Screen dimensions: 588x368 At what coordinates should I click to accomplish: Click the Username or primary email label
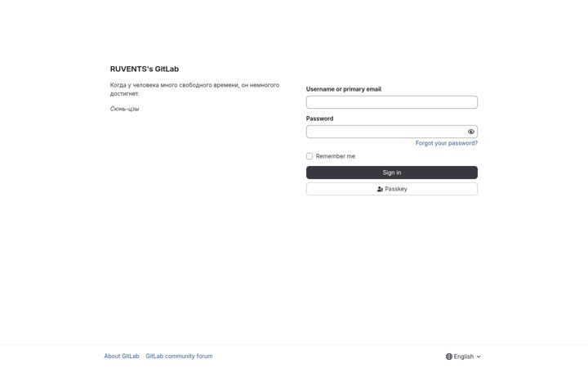point(344,89)
